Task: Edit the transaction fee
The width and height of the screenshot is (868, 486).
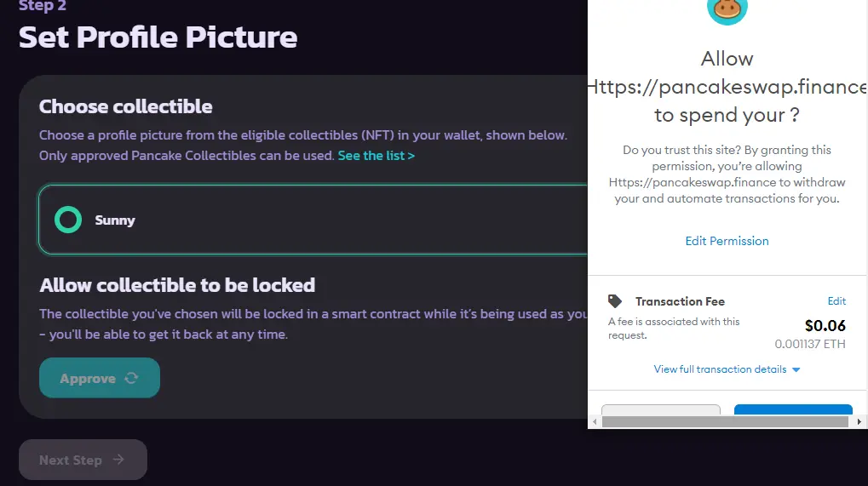Action: pyautogui.click(x=836, y=300)
